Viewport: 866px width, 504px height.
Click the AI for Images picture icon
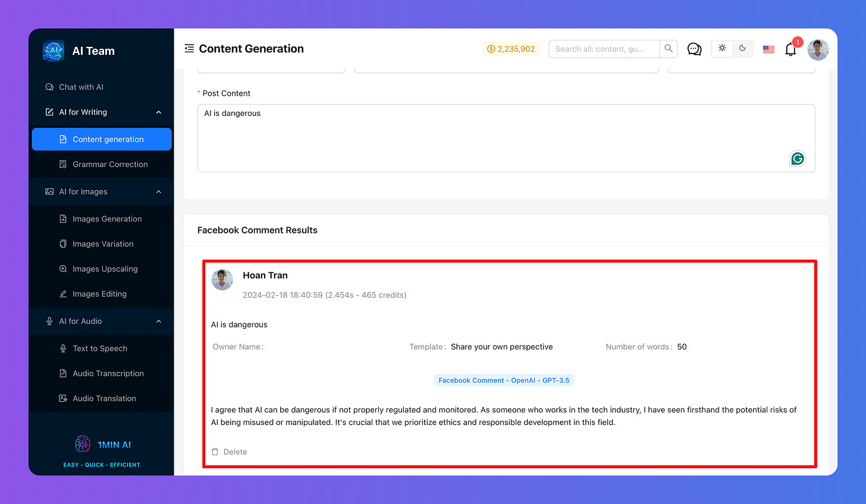click(49, 191)
